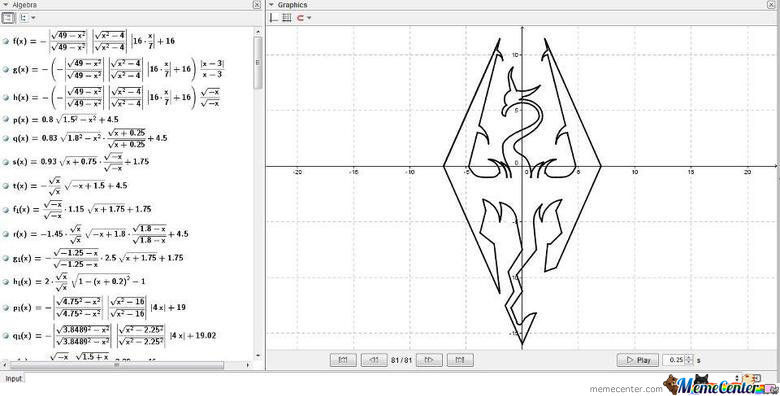
Task: Toggle the p₁(x) visibility bullet
Action: (6, 307)
